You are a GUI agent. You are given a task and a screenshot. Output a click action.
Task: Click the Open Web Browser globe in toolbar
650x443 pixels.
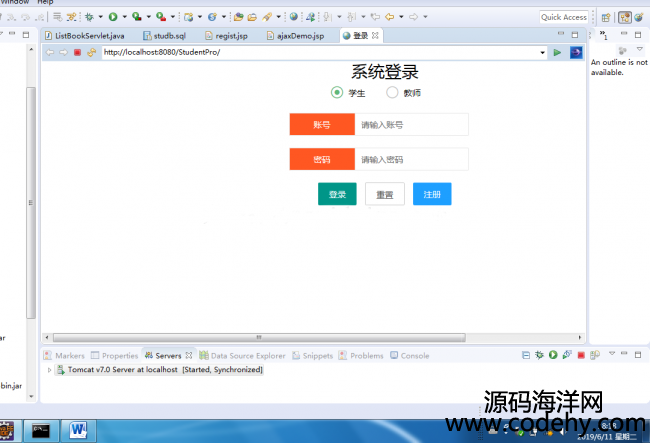click(293, 17)
